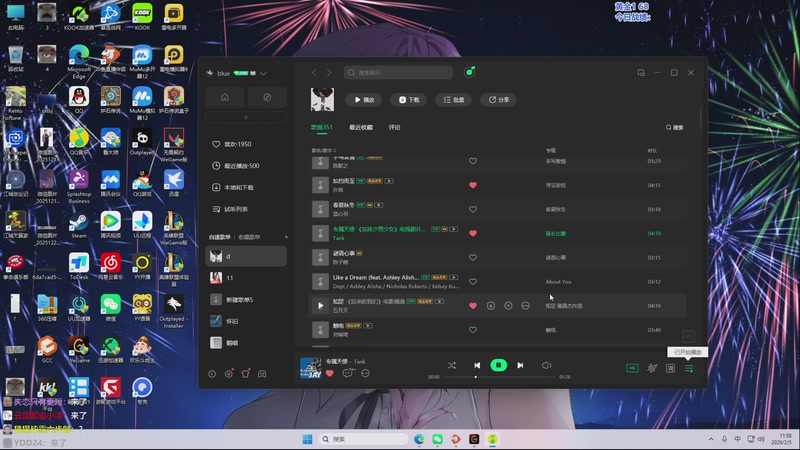Open the skin T-shirt icon in sidebar footer
The height and width of the screenshot is (450, 800).
(x=245, y=374)
